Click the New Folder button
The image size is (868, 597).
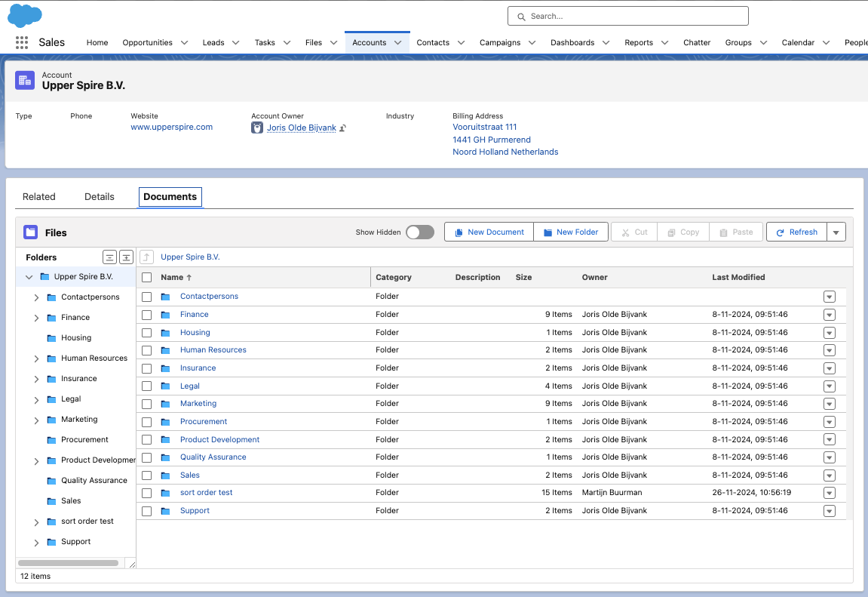571,232
